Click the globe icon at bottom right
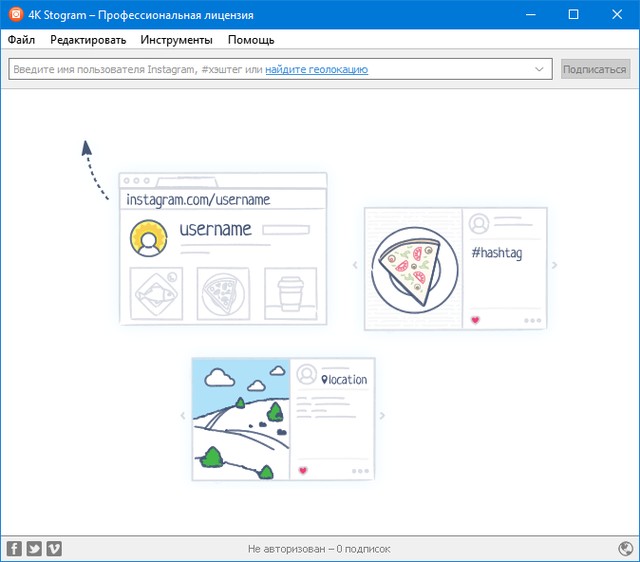Viewport: 640px width, 562px height. [626, 548]
